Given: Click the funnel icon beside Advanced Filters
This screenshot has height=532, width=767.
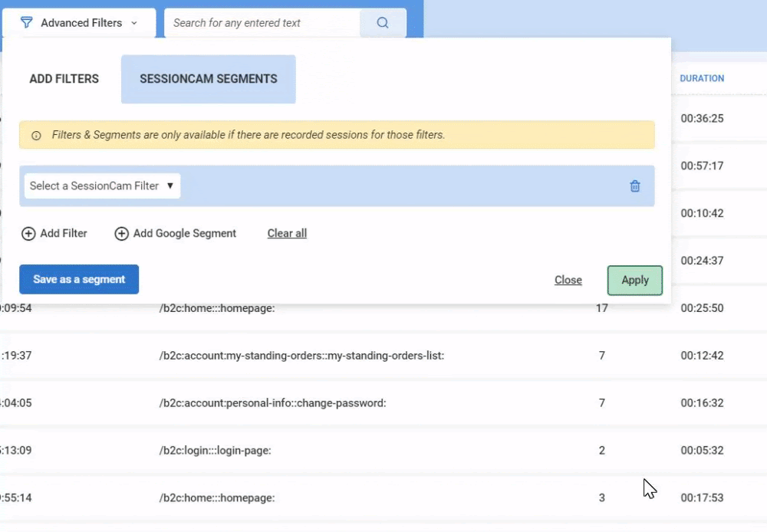Looking at the screenshot, I should tap(27, 23).
